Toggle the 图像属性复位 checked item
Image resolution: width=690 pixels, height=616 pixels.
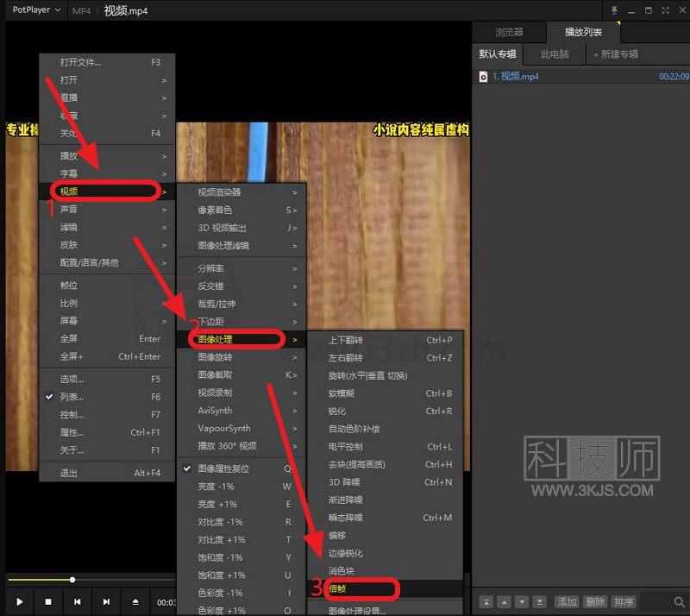(241, 468)
